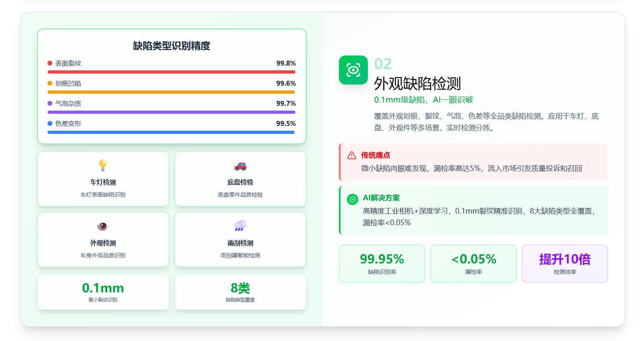Open the 0.1mm 最小裂纹识别 card
Screen dimensions: 644x341
103,292
